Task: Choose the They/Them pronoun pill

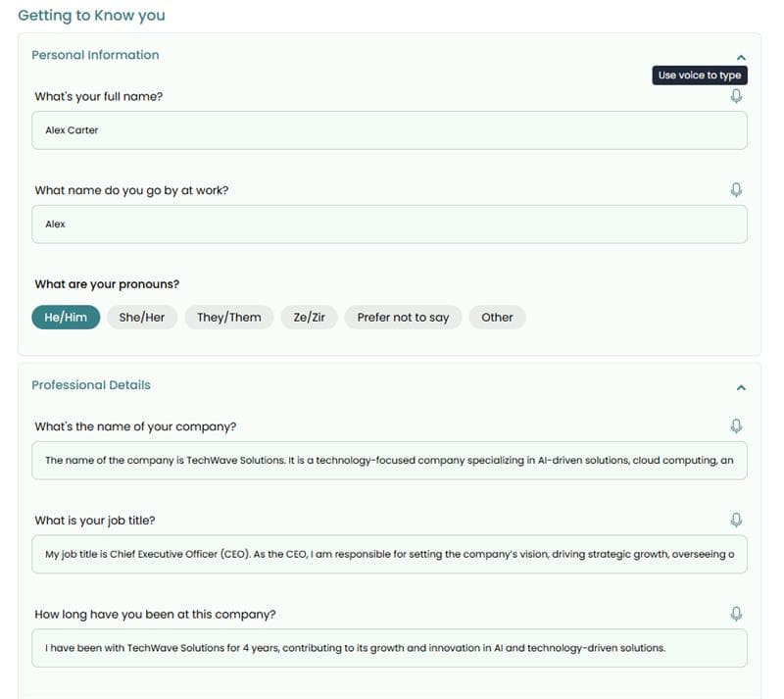Action: click(229, 317)
